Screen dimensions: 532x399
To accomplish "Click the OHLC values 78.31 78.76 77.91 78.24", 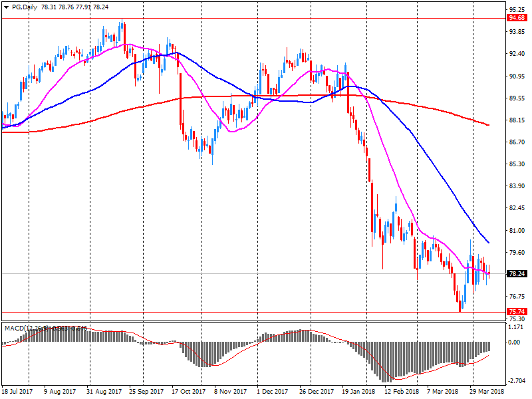I will 74,7.
